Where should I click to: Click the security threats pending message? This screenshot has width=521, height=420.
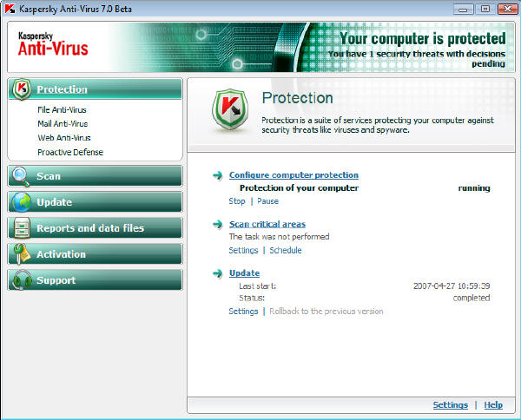pos(417,58)
